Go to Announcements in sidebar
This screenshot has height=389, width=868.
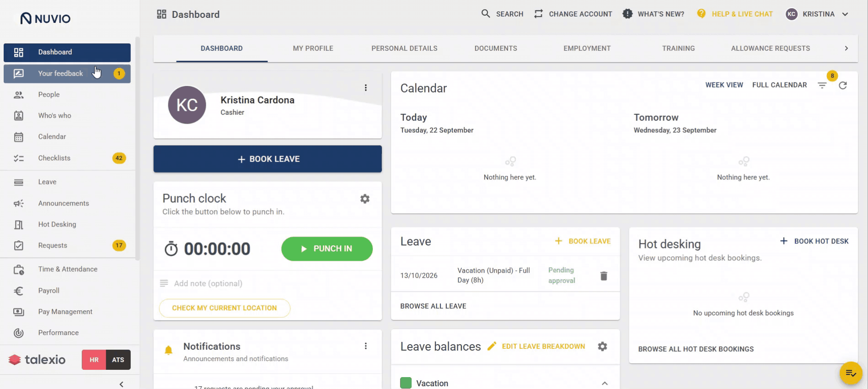tap(67, 203)
